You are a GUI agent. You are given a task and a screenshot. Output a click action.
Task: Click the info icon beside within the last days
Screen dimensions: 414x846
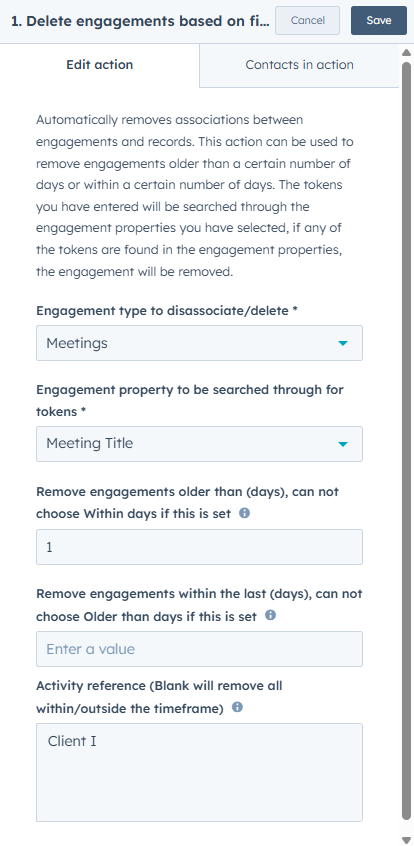pos(270,615)
